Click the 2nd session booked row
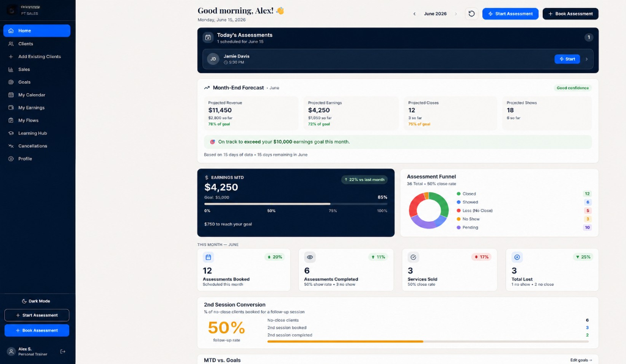The height and width of the screenshot is (364, 626). click(428, 328)
